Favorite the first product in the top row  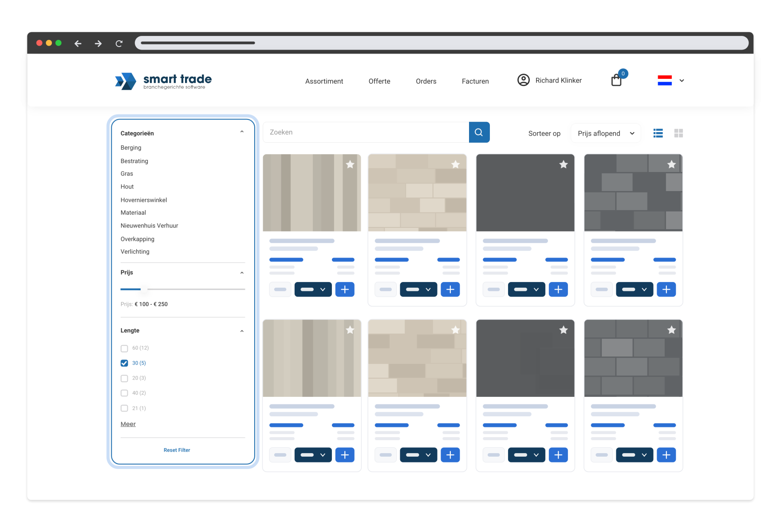pos(350,164)
